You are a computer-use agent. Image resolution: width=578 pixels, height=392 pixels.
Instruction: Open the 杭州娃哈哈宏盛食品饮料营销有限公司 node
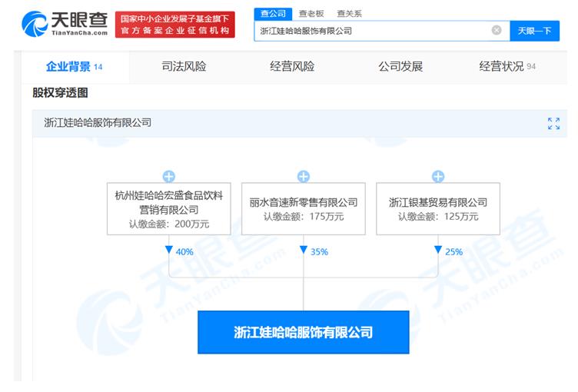169,209
